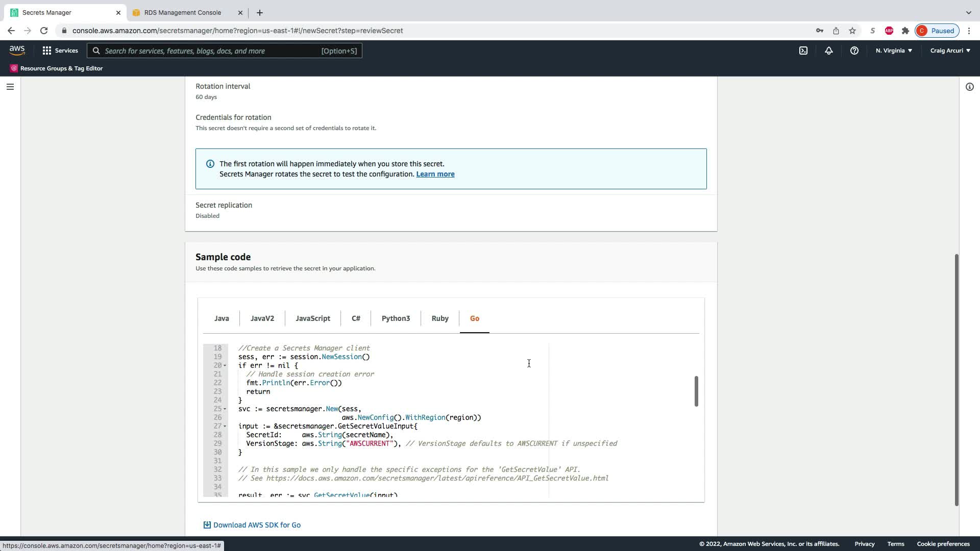Click the Learn more rotation link

click(x=435, y=174)
